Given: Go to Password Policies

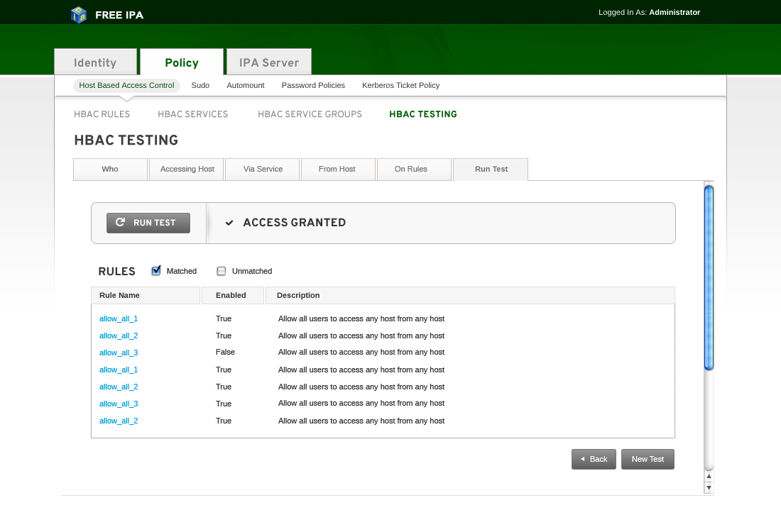Looking at the screenshot, I should (313, 85).
